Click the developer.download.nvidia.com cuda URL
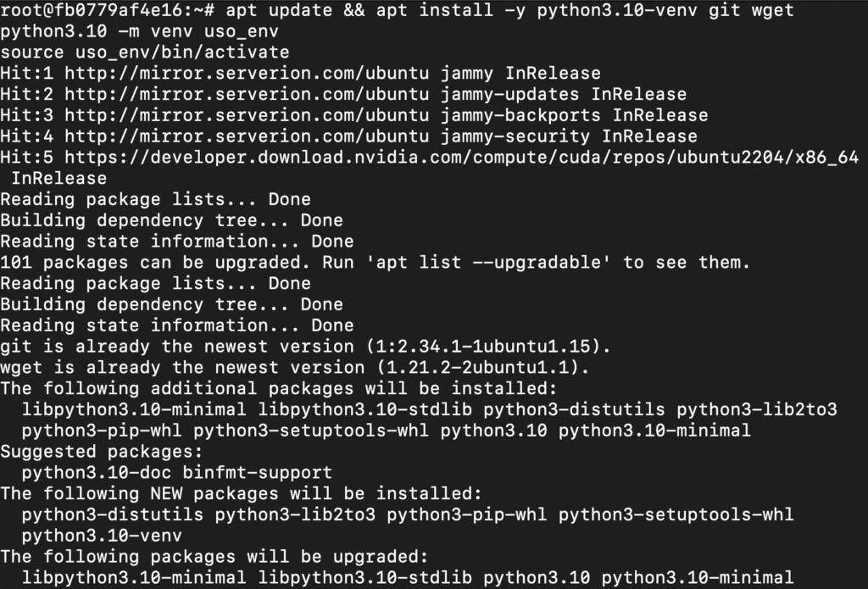The width and height of the screenshot is (868, 589). point(462,158)
